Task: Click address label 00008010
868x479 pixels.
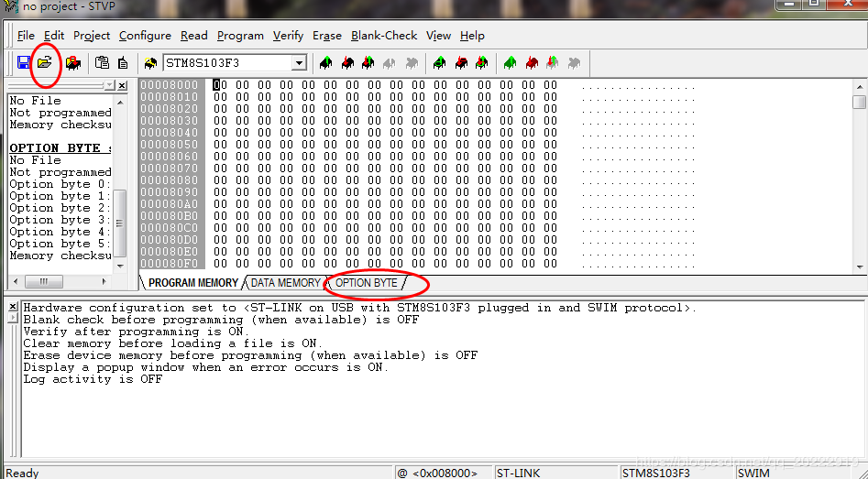Action: 169,97
